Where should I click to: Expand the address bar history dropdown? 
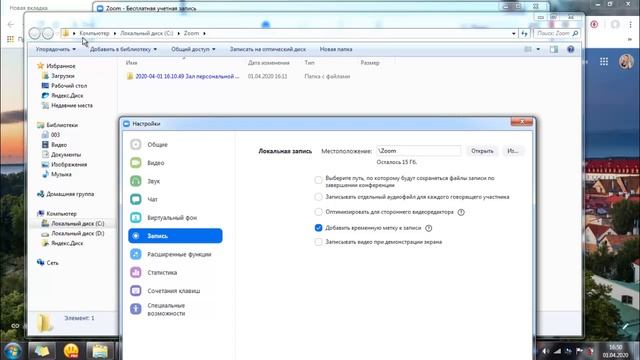click(514, 33)
